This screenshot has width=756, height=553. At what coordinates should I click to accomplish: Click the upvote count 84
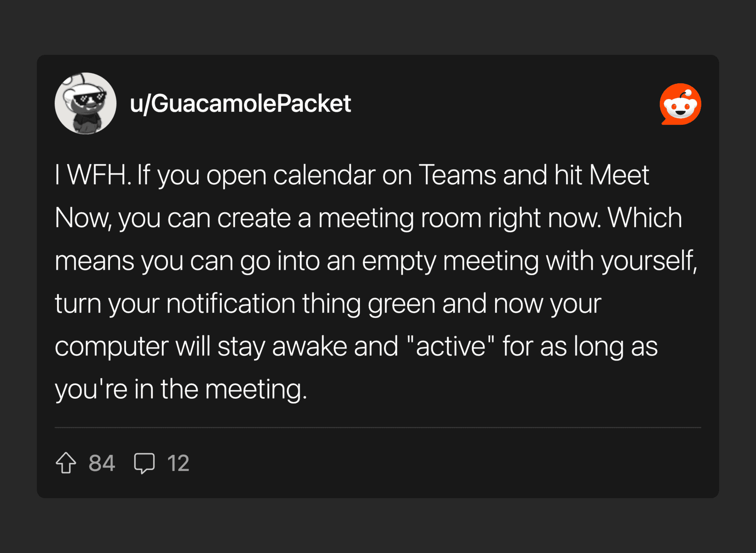click(102, 463)
